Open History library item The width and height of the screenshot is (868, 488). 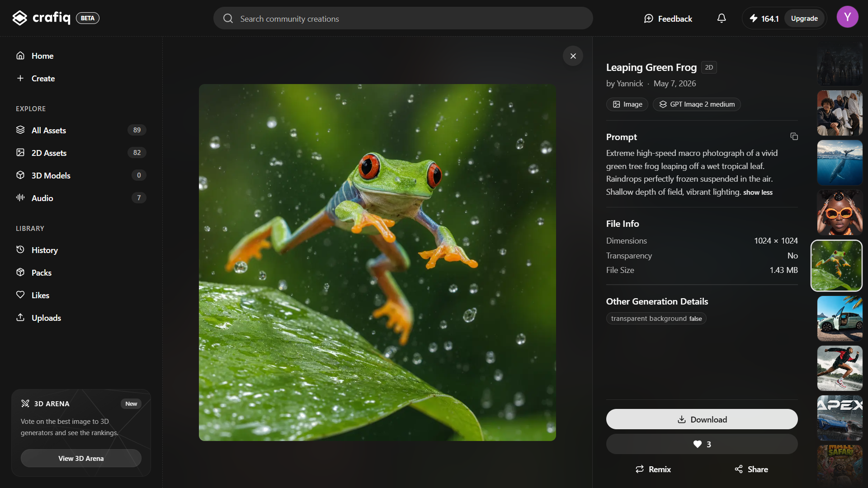[x=81, y=250]
